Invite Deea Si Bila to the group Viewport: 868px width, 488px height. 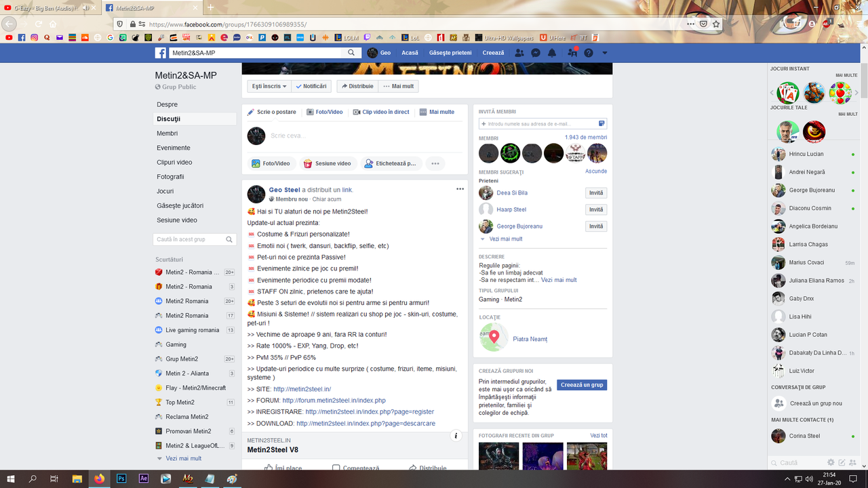(596, 192)
